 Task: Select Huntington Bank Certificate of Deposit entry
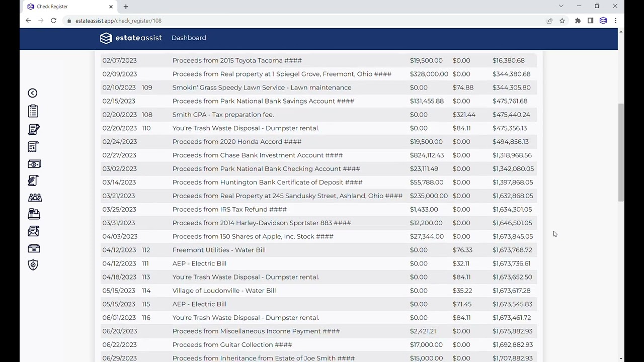(318, 183)
